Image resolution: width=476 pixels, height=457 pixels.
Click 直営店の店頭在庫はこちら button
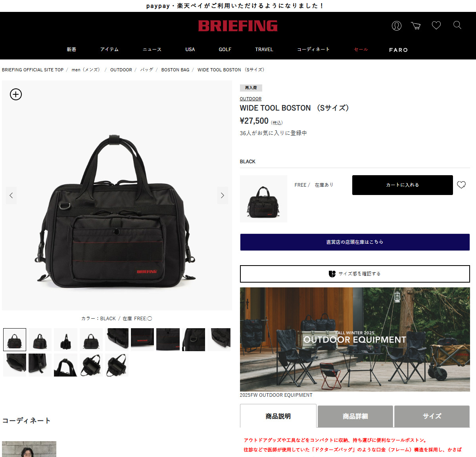tap(355, 242)
